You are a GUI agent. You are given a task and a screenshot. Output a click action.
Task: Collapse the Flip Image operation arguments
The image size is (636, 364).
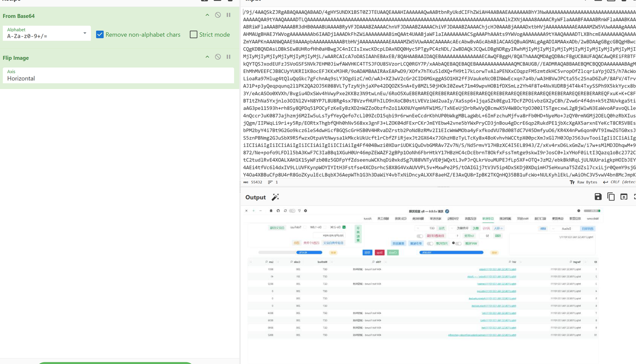click(x=207, y=57)
